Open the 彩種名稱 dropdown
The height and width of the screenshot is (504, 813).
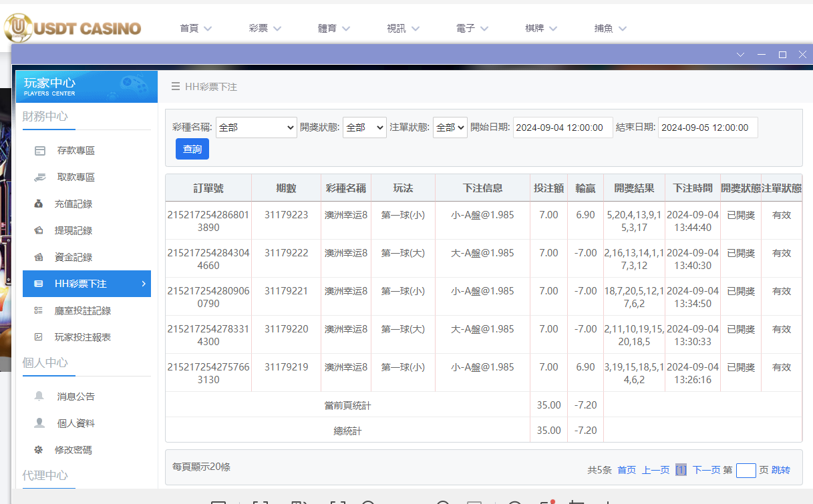[x=256, y=127]
